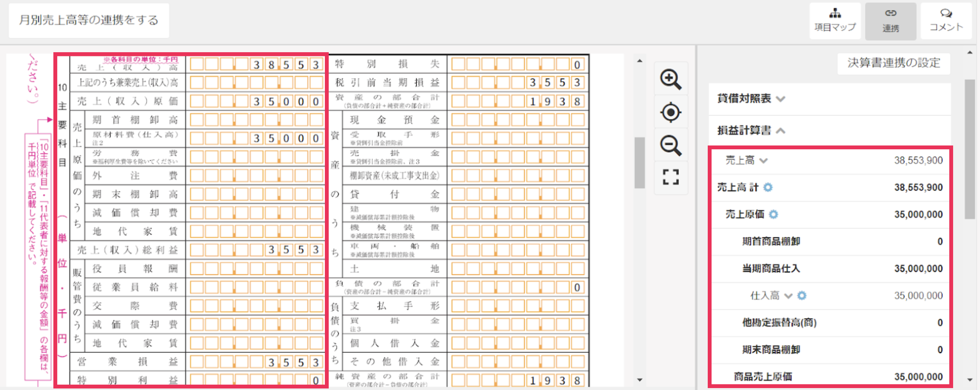Click the 受取手形 digit field
Image resolution: width=980 pixels, height=390 pixels.
coord(518,138)
